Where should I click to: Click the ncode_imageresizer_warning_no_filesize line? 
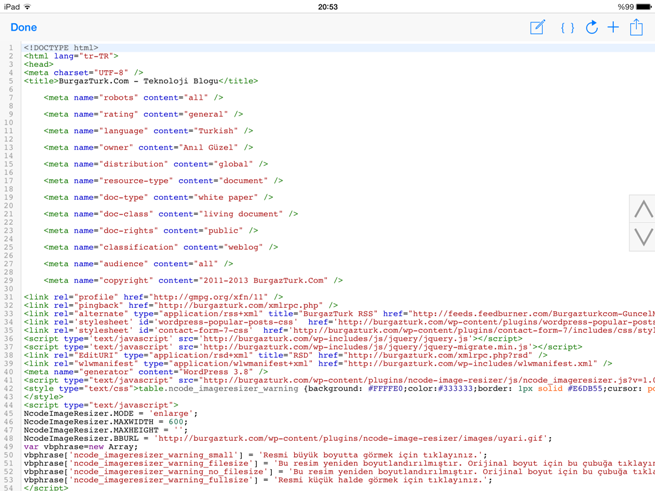[339, 472]
